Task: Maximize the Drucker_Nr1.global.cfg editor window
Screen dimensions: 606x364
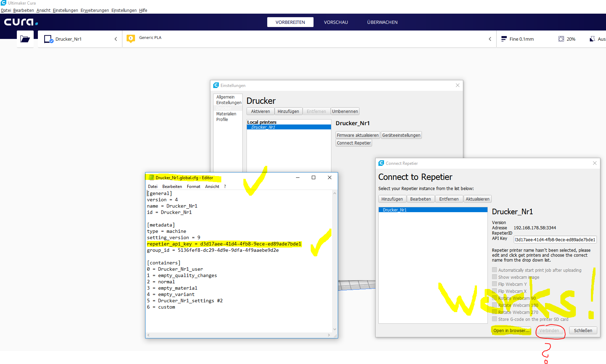Action: [314, 177]
